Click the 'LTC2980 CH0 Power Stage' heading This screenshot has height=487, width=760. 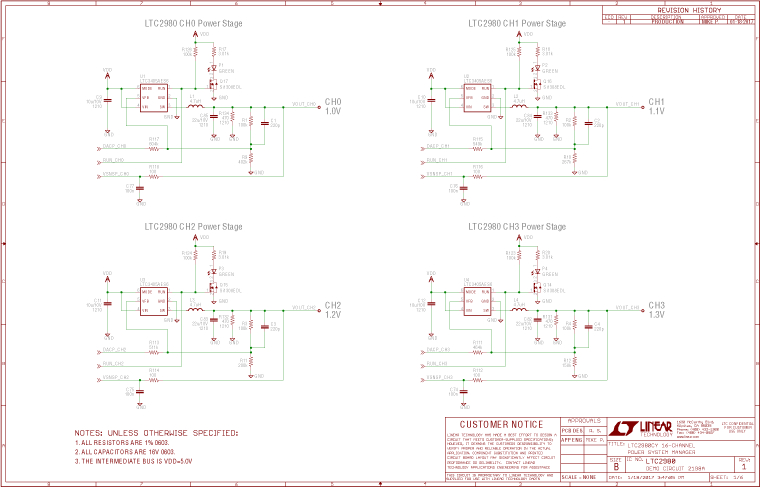[x=193, y=23]
